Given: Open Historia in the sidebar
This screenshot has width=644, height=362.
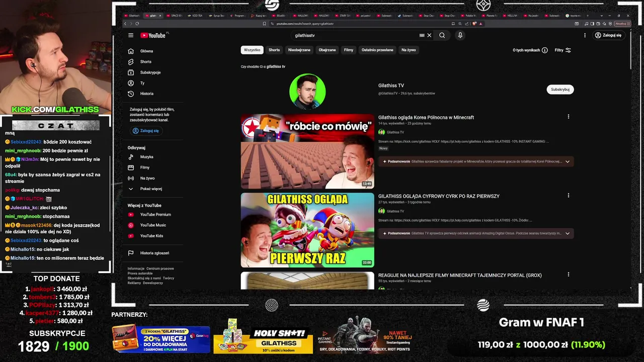Looking at the screenshot, I should click(147, 94).
